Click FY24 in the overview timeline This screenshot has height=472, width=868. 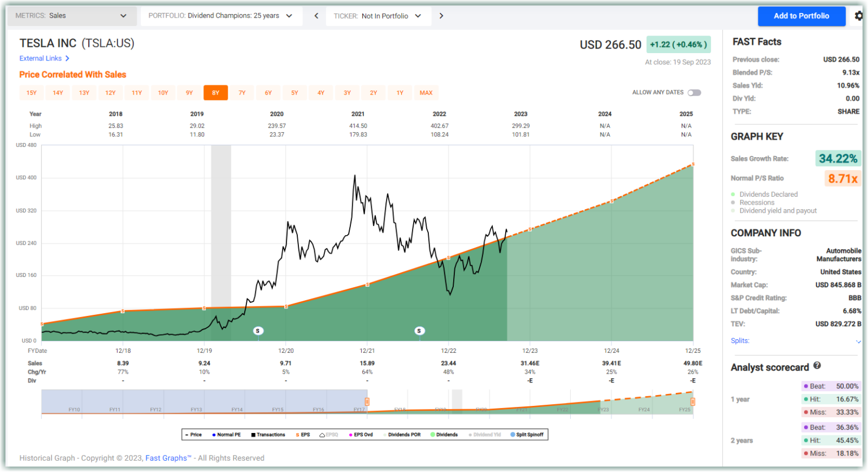click(x=644, y=409)
